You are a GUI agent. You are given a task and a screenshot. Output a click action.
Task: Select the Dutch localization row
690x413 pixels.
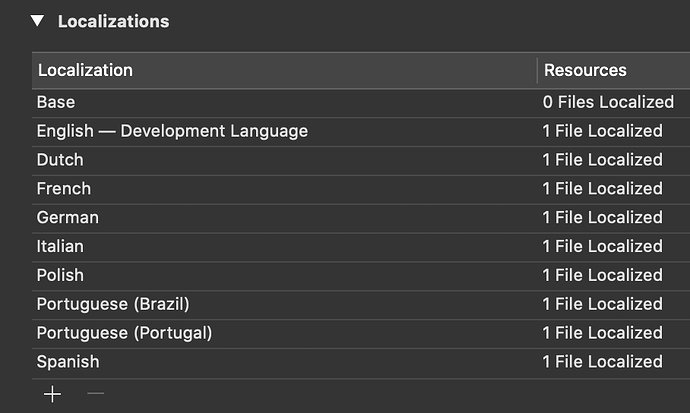(60, 160)
